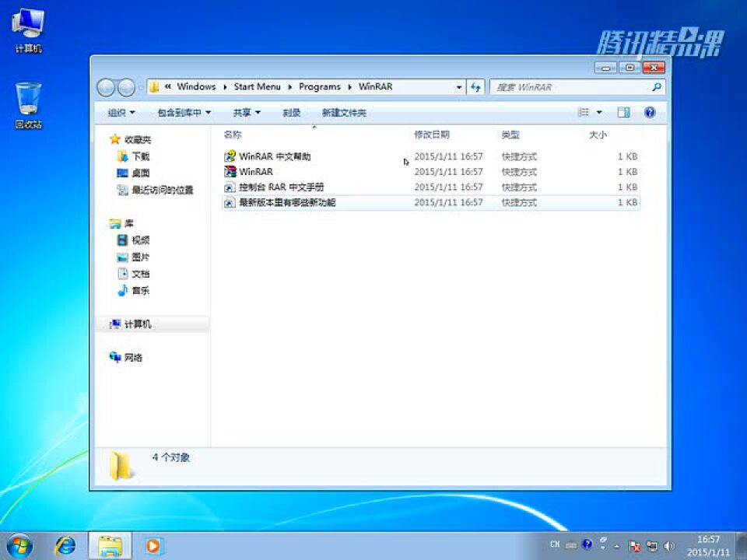Screen dimensions: 747x560
Task: Open the change view dropdown arrow
Action: point(598,111)
